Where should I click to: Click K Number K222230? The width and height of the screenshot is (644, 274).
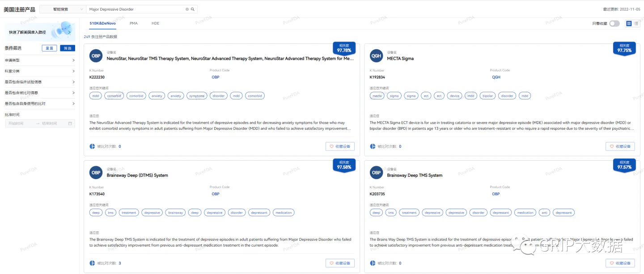[97, 77]
